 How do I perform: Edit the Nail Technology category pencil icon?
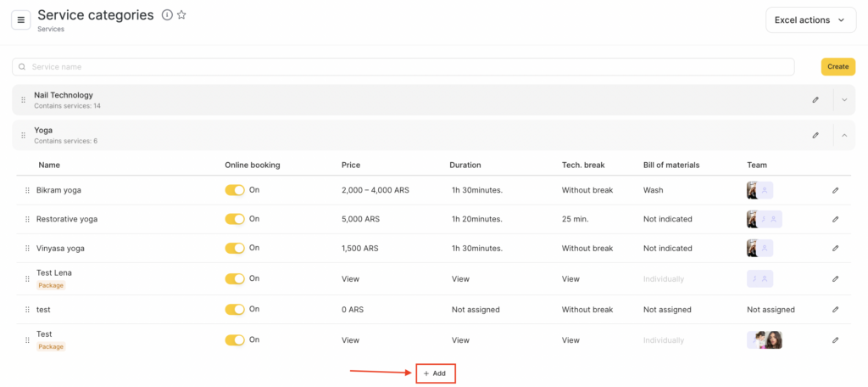click(815, 100)
